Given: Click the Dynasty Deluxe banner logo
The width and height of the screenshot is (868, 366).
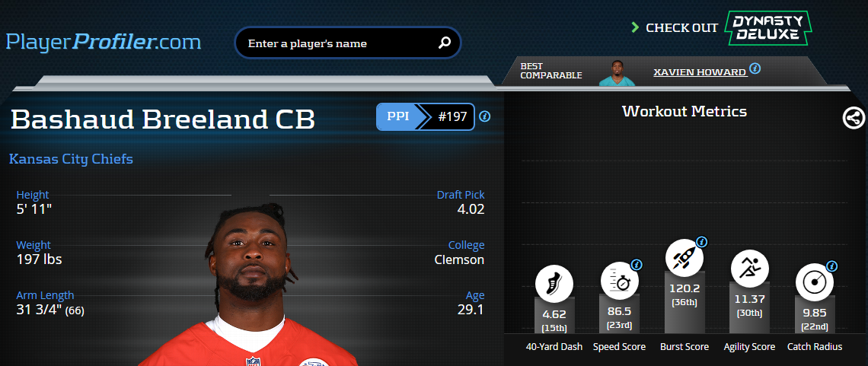Looking at the screenshot, I should (x=767, y=27).
